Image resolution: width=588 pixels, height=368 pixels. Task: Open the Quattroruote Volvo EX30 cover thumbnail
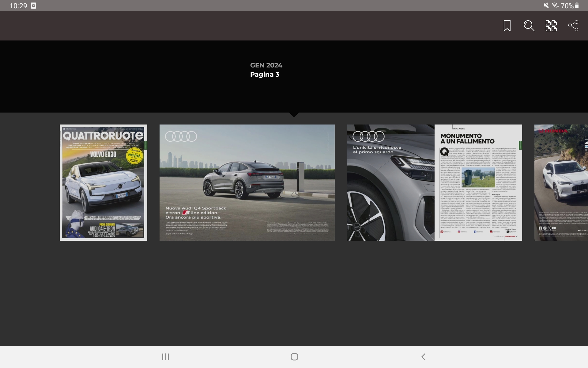tap(103, 182)
